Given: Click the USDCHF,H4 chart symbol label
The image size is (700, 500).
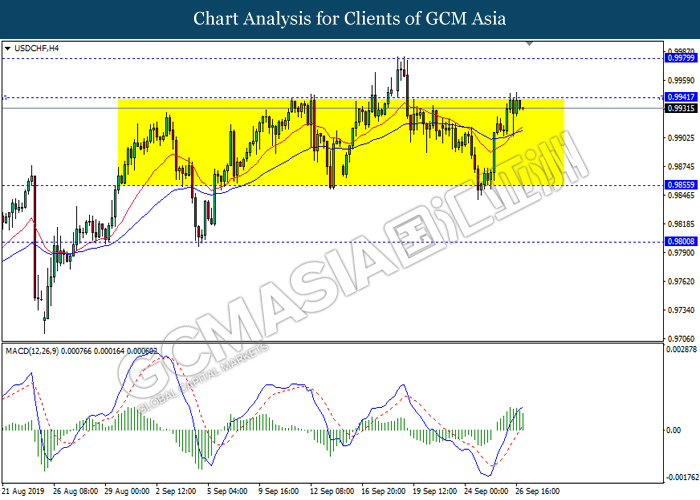Looking at the screenshot, I should 36,48.
